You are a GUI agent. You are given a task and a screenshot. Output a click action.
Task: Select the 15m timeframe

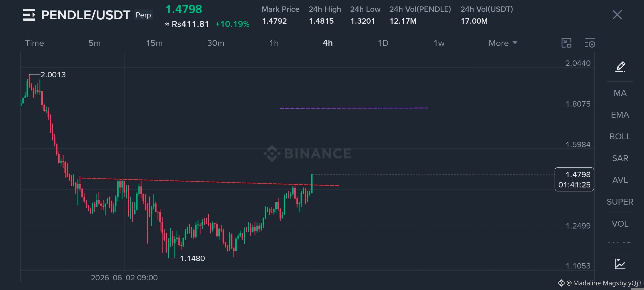click(154, 43)
